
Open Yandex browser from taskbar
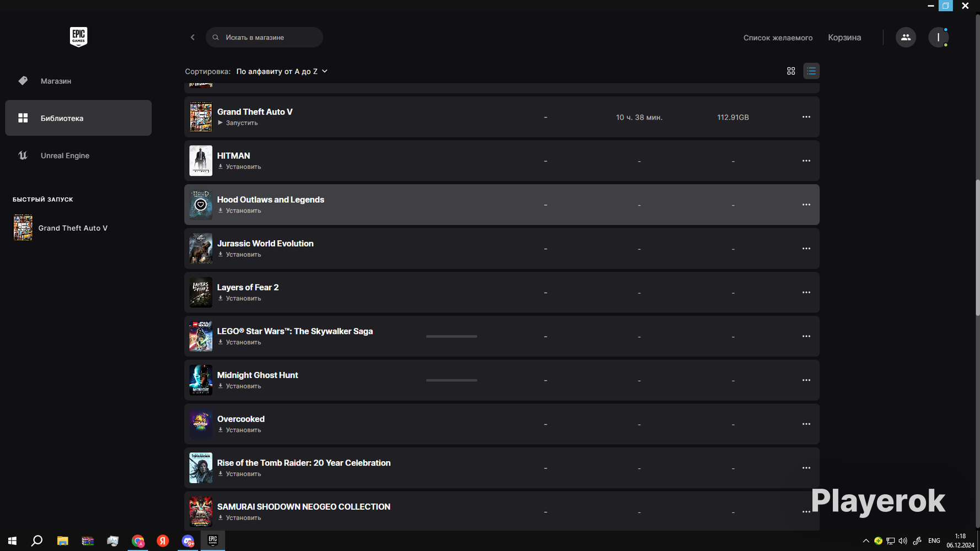click(x=163, y=541)
